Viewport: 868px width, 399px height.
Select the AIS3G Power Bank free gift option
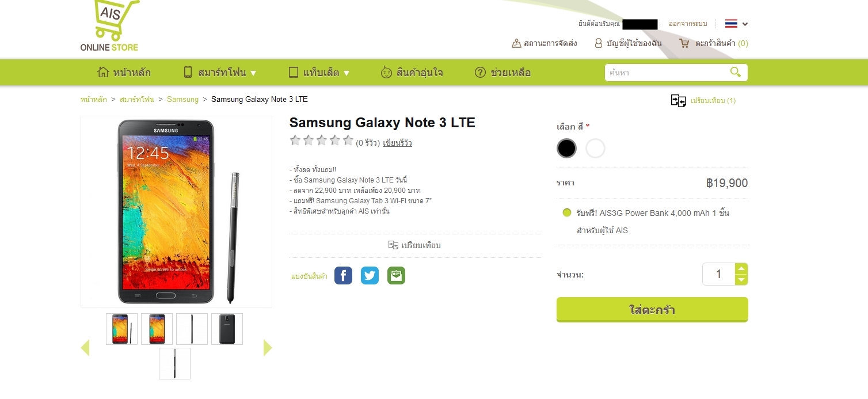pos(567,212)
